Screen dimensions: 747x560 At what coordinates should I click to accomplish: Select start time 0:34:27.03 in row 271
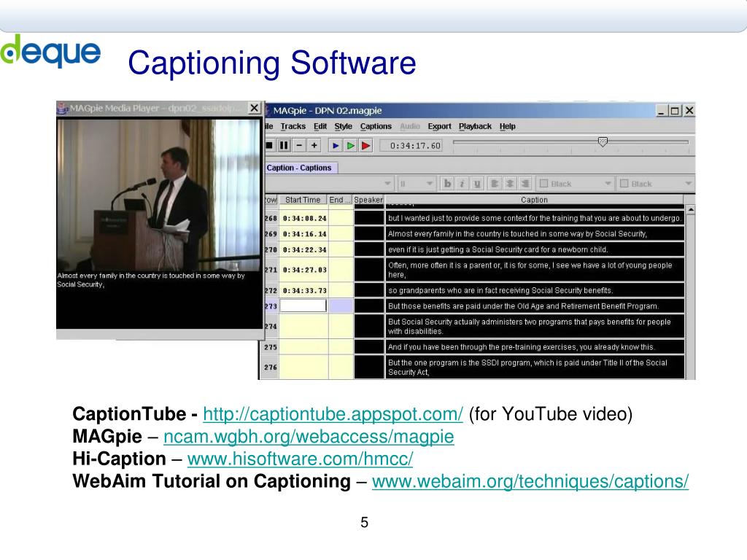pyautogui.click(x=304, y=270)
